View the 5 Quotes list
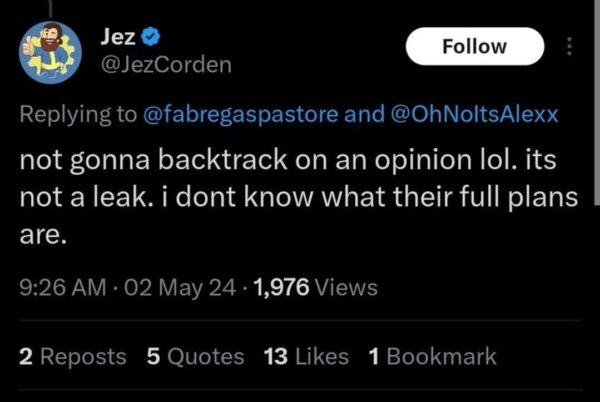The image size is (600, 402). [x=195, y=356]
